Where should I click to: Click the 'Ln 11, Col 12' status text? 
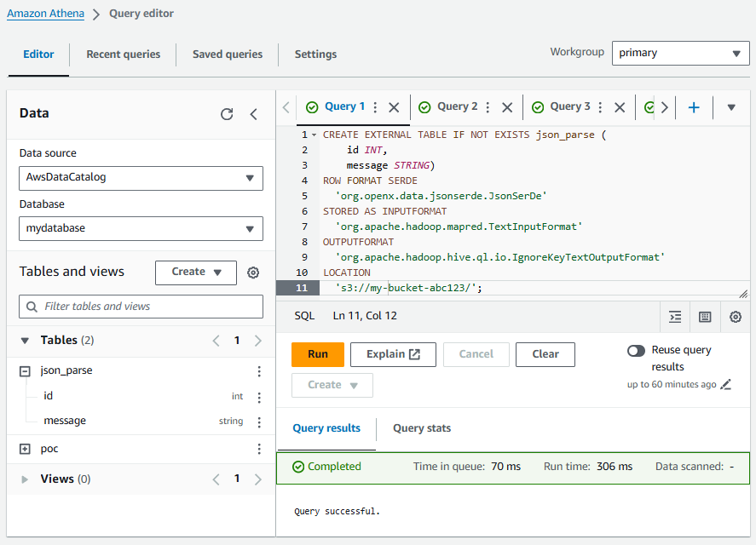pos(365,316)
